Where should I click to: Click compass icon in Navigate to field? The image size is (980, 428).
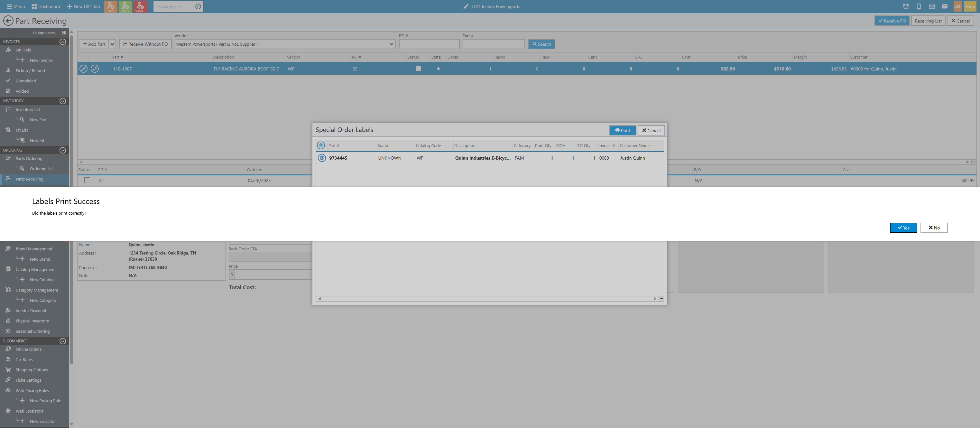point(198,6)
